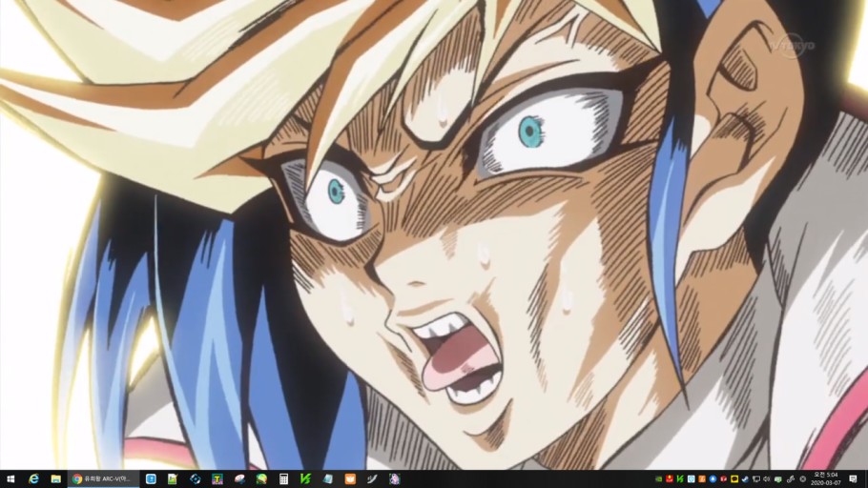Open the purple T taskbar app

(x=217, y=479)
